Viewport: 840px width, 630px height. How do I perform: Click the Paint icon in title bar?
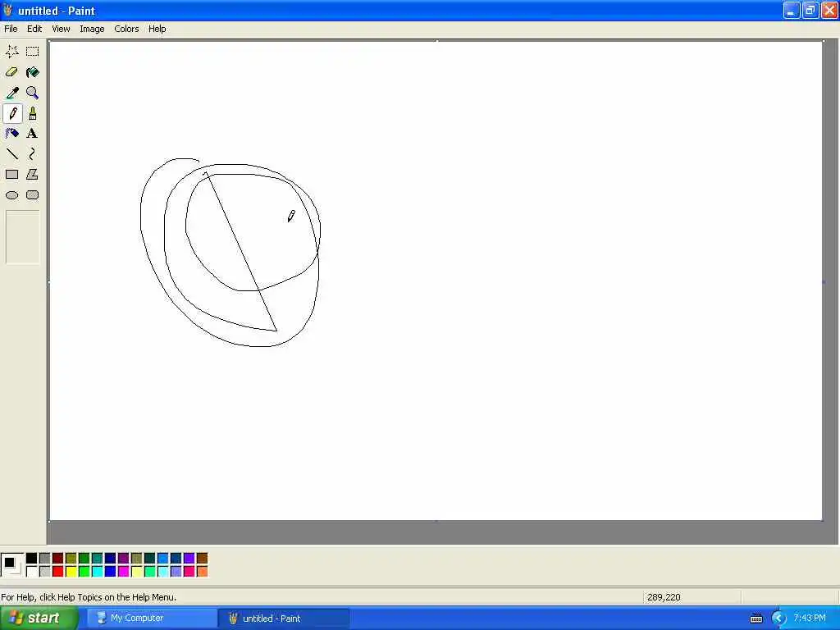pos(7,10)
